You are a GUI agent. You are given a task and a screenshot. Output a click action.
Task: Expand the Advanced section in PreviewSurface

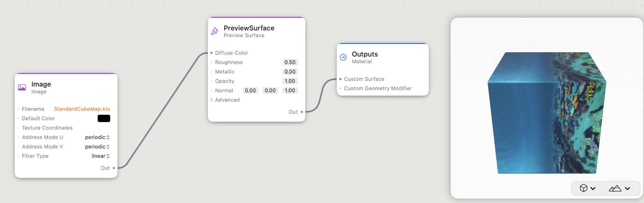click(x=225, y=100)
